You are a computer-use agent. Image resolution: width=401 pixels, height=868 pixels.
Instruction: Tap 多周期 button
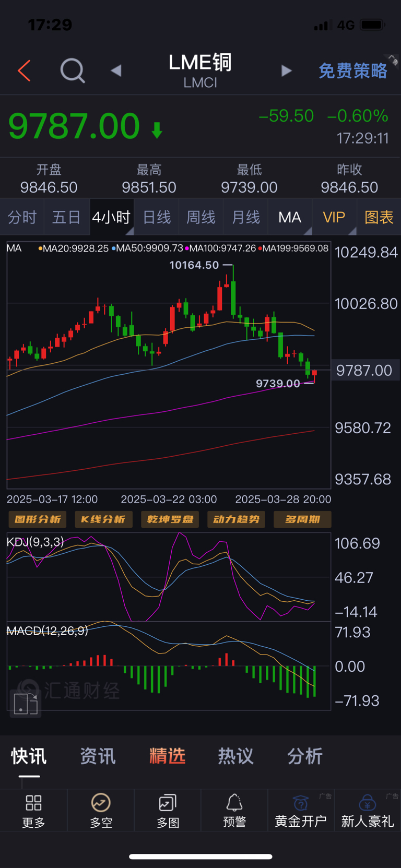point(302,519)
